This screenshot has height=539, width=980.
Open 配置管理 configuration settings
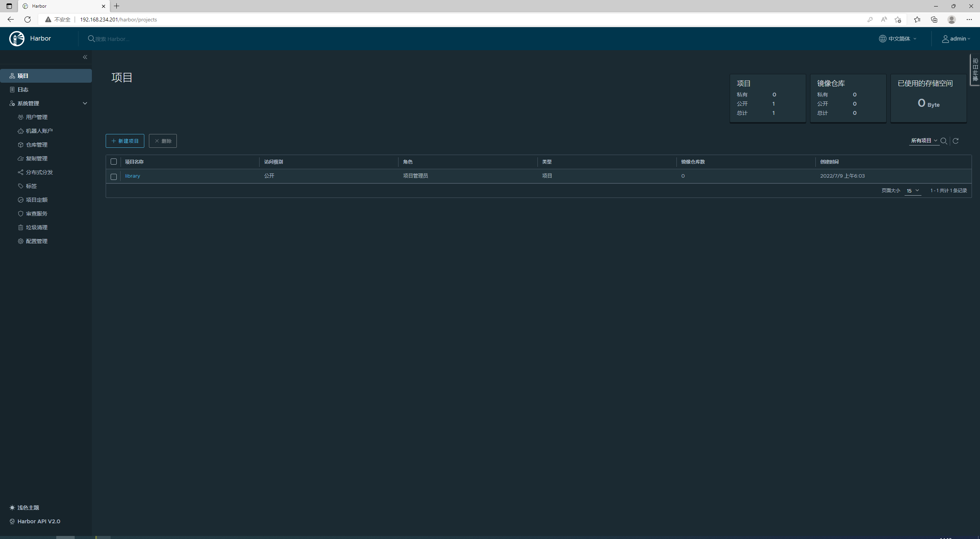click(x=36, y=241)
